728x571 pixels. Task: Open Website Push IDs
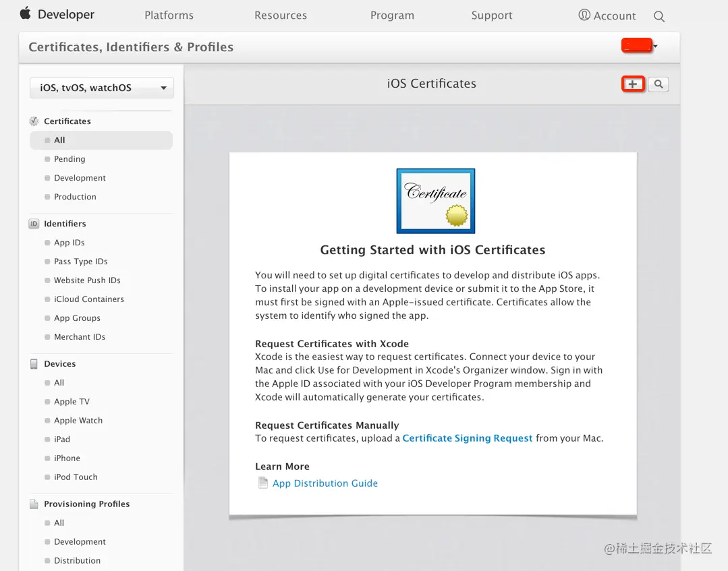(x=87, y=280)
